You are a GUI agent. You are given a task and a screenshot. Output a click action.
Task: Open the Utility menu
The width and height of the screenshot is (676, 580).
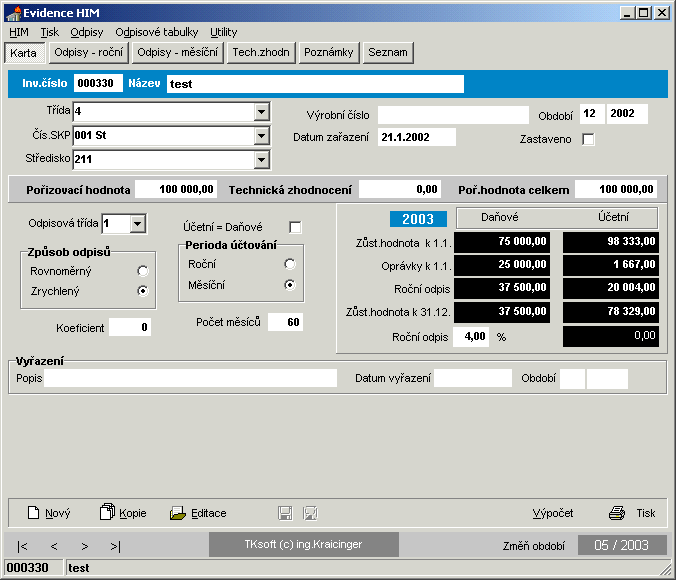pyautogui.click(x=223, y=32)
